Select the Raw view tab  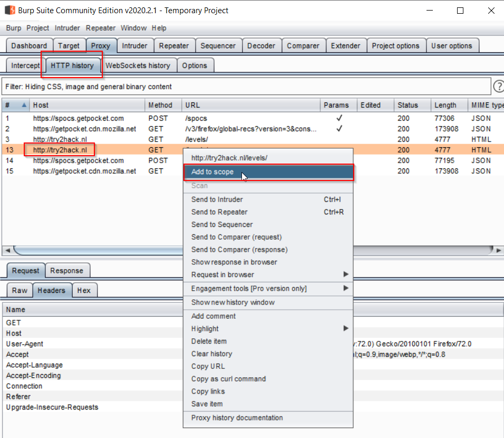click(x=20, y=291)
